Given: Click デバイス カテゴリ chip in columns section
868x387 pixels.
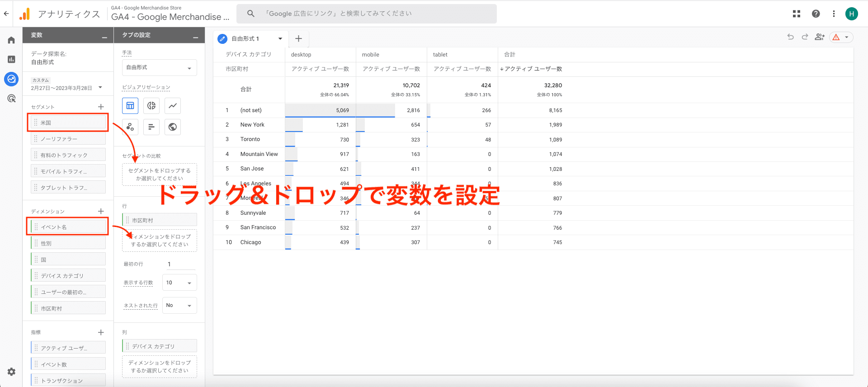Looking at the screenshot, I should (160, 346).
